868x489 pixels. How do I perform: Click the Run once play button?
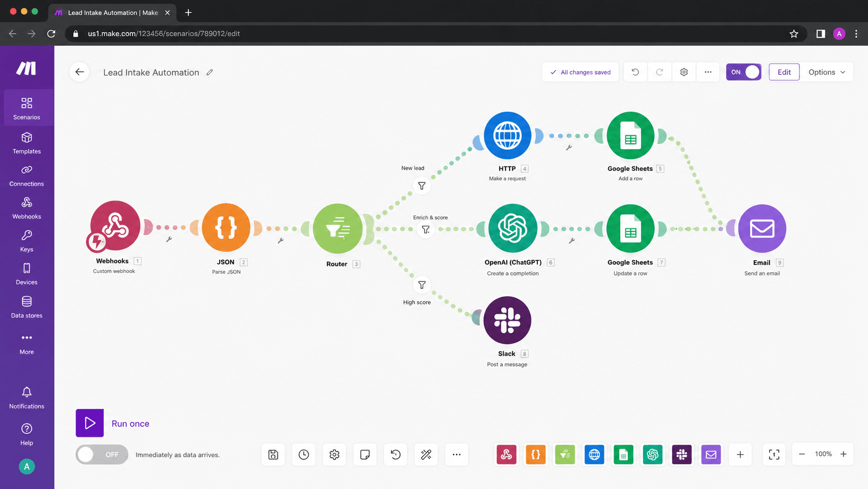point(90,423)
